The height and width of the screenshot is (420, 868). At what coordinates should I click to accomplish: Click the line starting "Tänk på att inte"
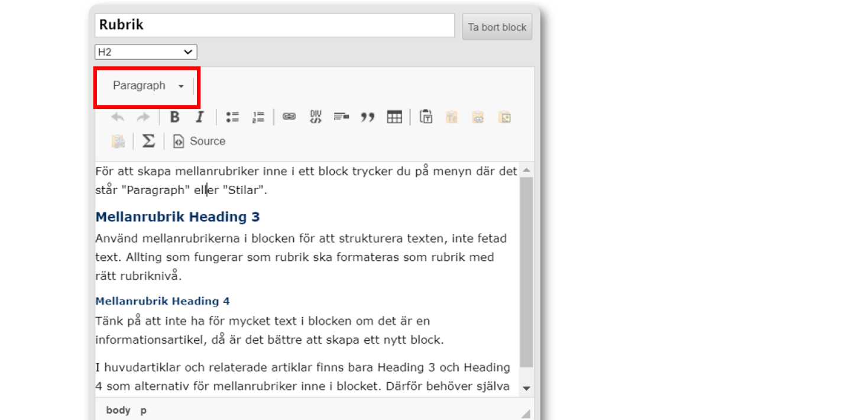point(263,321)
